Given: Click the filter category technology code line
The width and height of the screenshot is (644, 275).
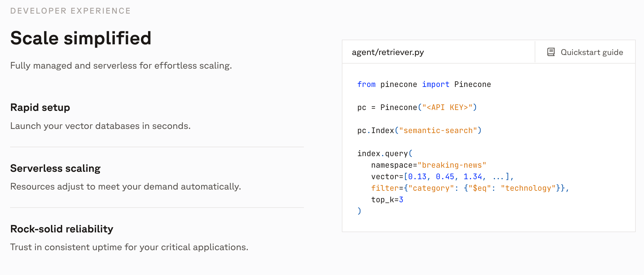Looking at the screenshot, I should 470,188.
